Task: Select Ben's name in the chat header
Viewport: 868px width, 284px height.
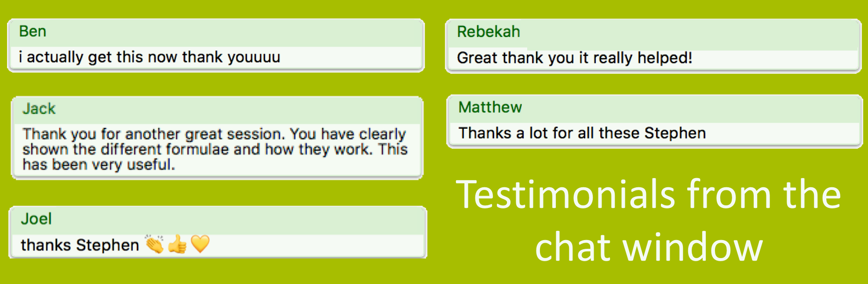Action: click(33, 32)
